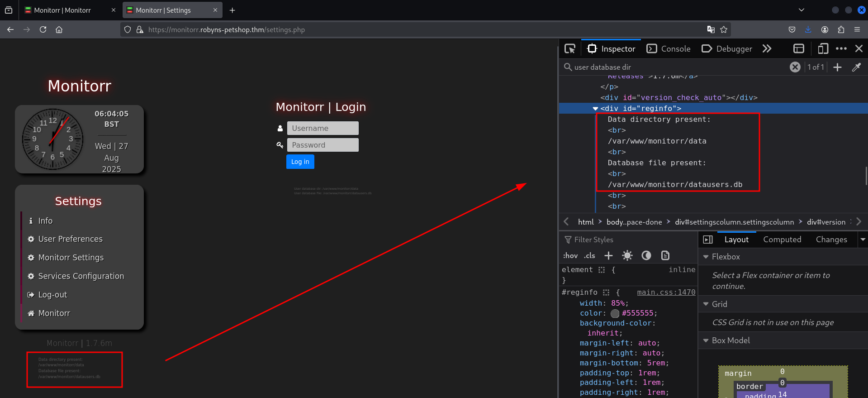
Task: Collapse the Flexbox section
Action: [706, 257]
